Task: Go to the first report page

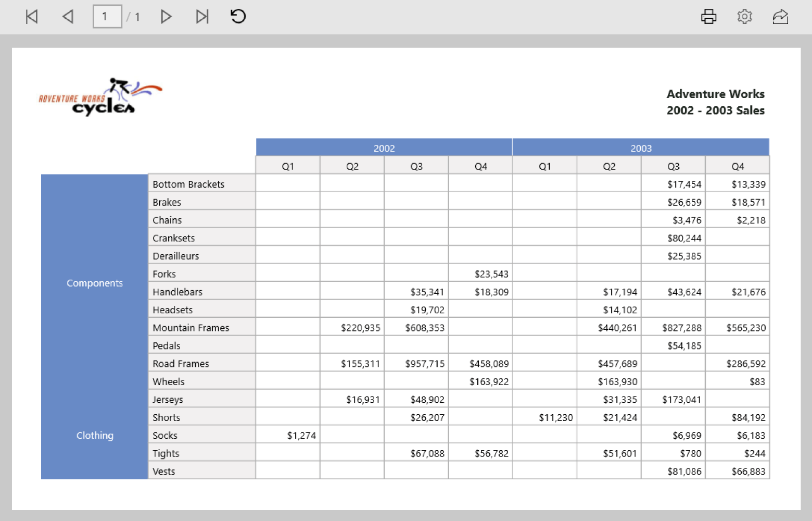Action: click(32, 17)
